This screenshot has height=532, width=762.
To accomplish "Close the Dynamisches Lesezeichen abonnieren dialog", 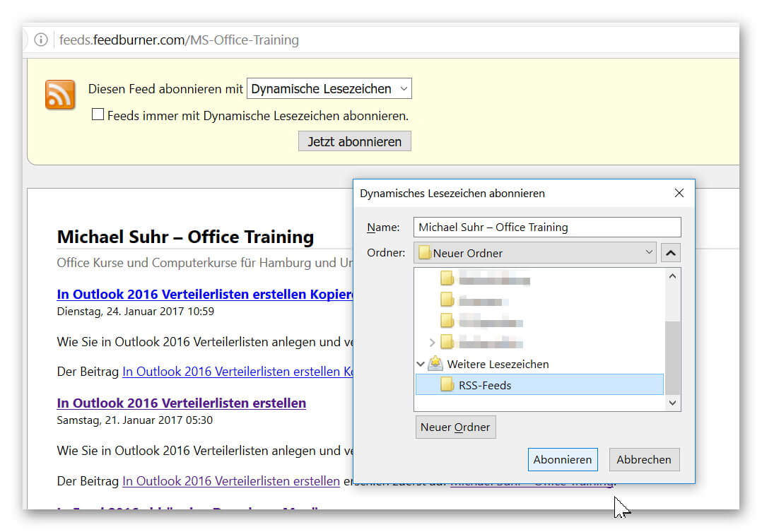I will (x=679, y=193).
